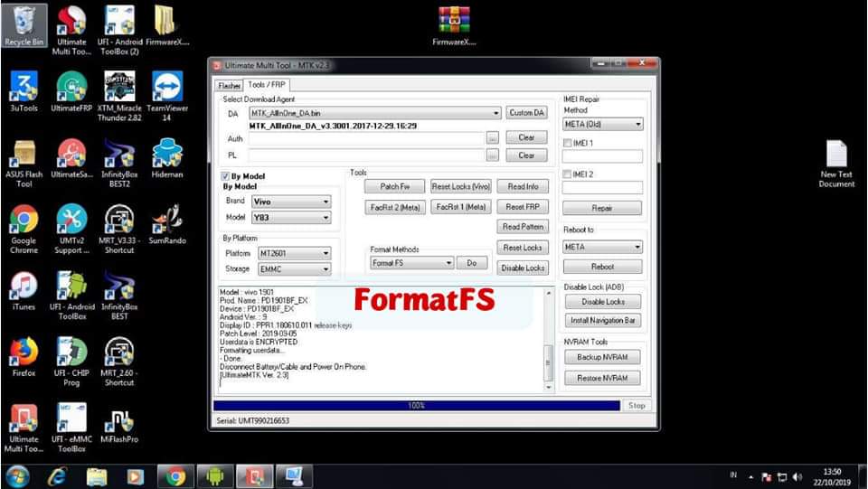Image resolution: width=868 pixels, height=489 pixels.
Task: Enable the IMEI 2 checkbox
Action: click(x=568, y=174)
